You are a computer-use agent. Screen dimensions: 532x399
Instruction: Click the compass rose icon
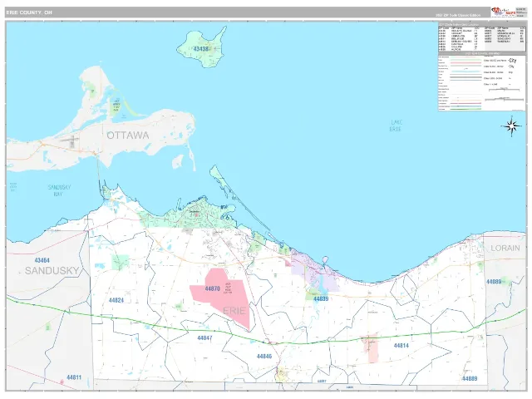[x=512, y=126]
